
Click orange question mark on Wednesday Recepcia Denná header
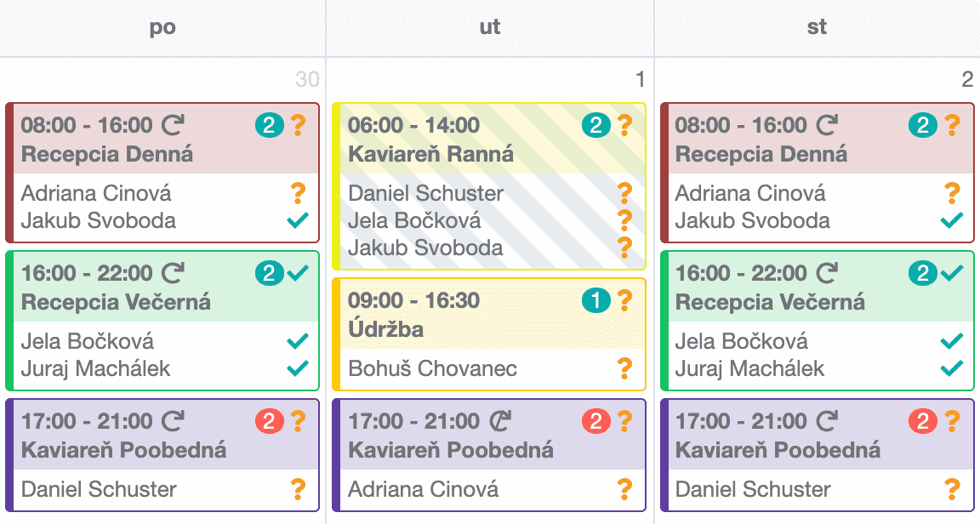pyautogui.click(x=952, y=125)
